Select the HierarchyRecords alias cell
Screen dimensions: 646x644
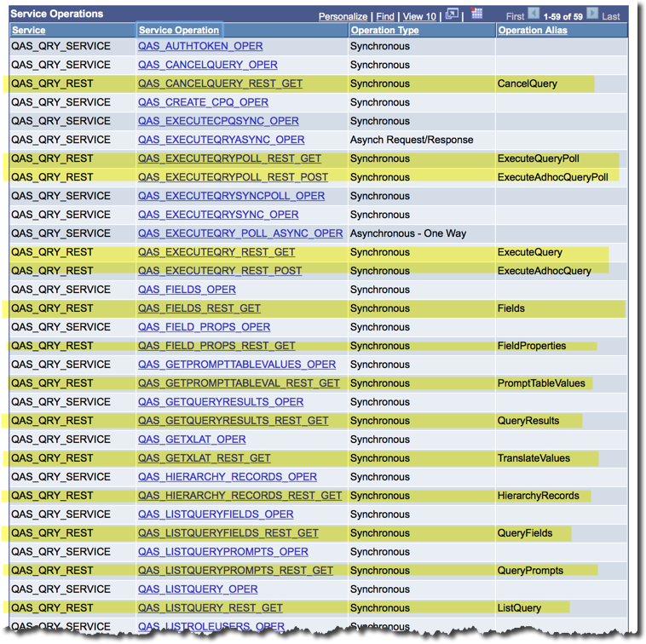click(x=561, y=496)
